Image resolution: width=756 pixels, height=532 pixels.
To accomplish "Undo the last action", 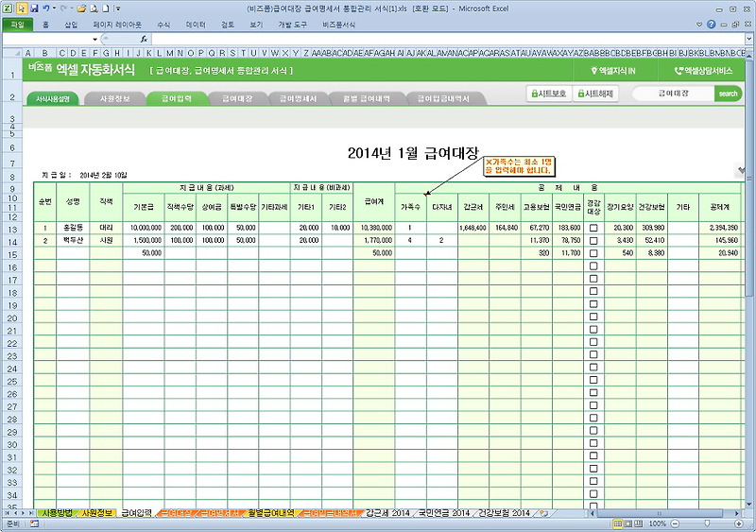I will [x=45, y=9].
